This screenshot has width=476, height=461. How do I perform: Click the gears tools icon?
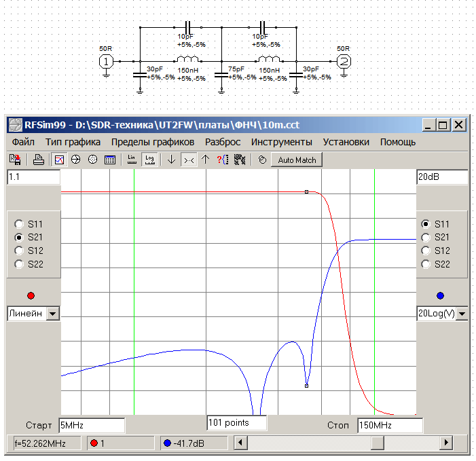tap(240, 160)
